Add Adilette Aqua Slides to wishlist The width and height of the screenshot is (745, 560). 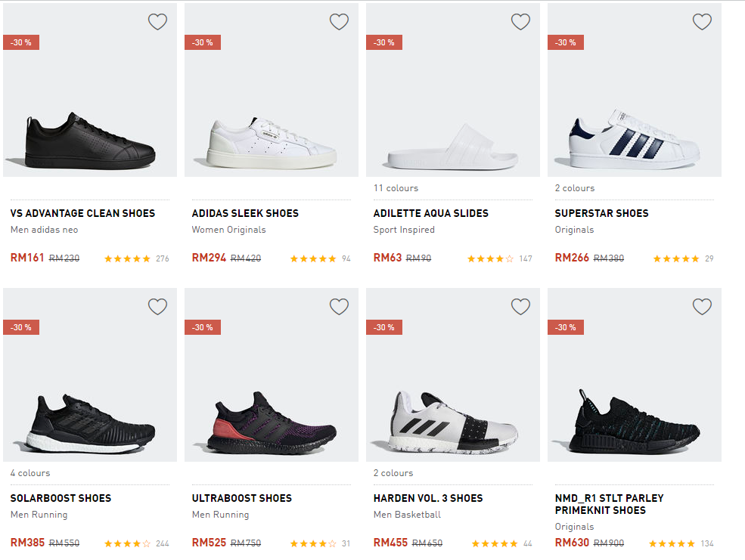click(520, 22)
